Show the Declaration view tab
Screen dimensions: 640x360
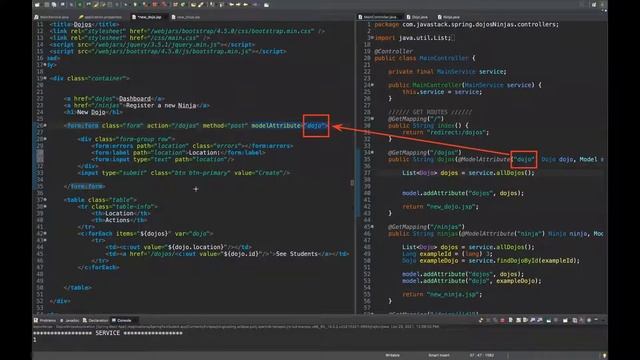(x=96, y=320)
